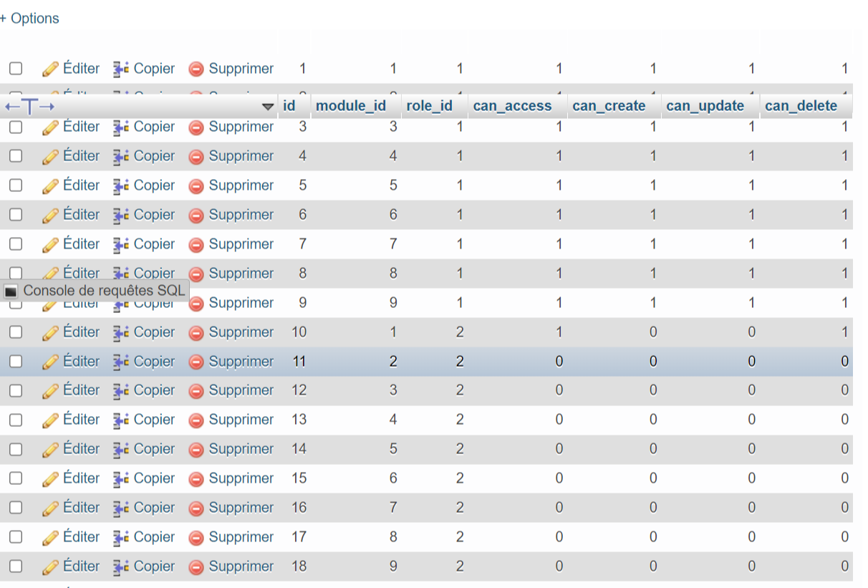This screenshot has height=588, width=868.
Task: Copy row id 5 with the Copier icon
Action: 121,185
